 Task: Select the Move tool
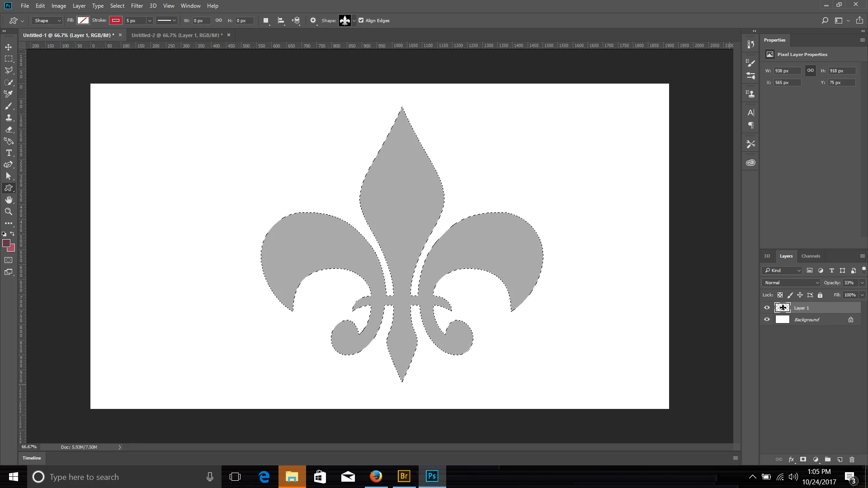(9, 47)
